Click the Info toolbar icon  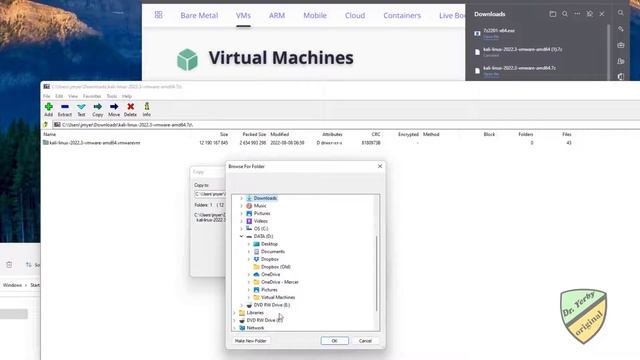click(147, 109)
